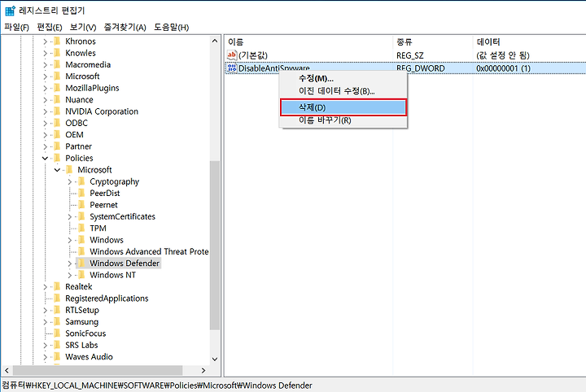Select the (값 설정 안 됨) data cell
Screen dimensions: 586x392
click(503, 55)
